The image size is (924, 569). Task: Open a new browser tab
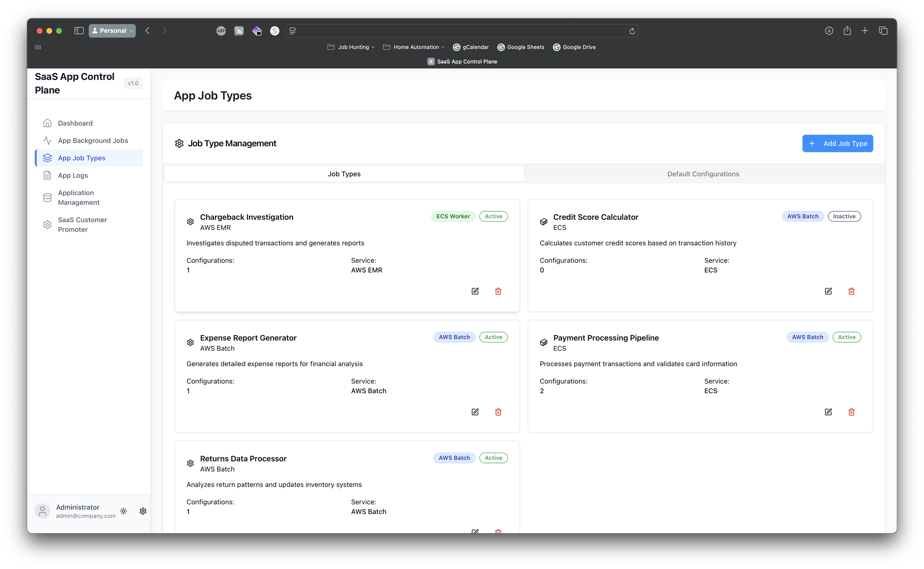[864, 31]
